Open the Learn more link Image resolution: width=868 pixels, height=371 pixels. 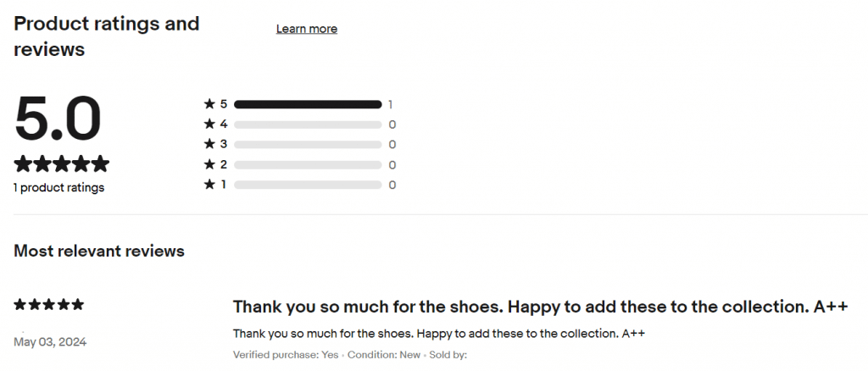(x=307, y=29)
